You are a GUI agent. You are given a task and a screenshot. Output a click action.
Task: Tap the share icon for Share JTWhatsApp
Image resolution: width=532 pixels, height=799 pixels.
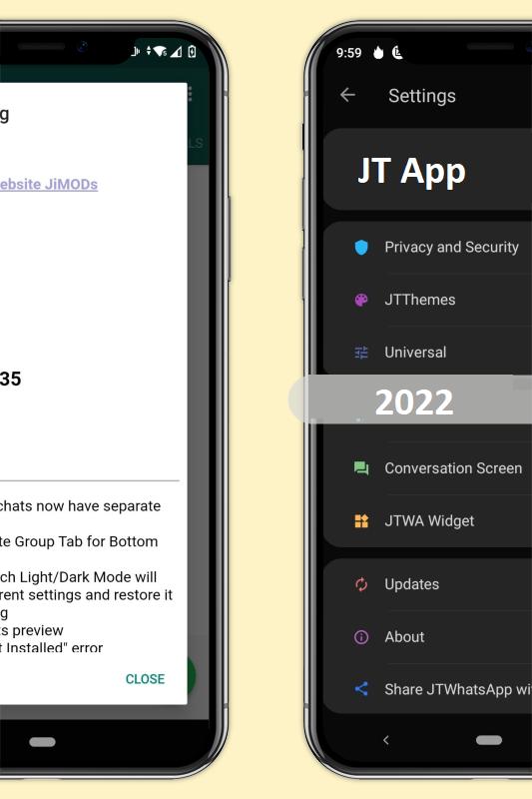[361, 689]
